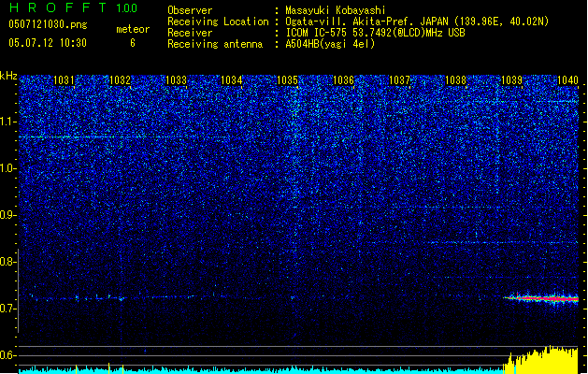Viewport: 588px width, 374px height.
Task: Click the bright red meteor echo trace
Action: [542, 298]
